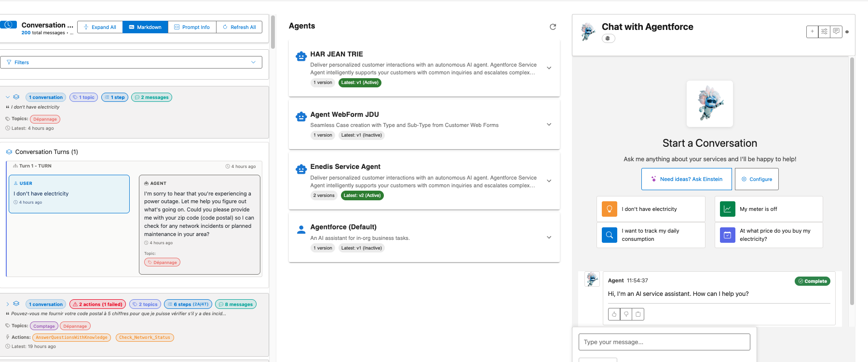Copy agent message with clipboard icon
868x362 pixels.
tap(638, 314)
